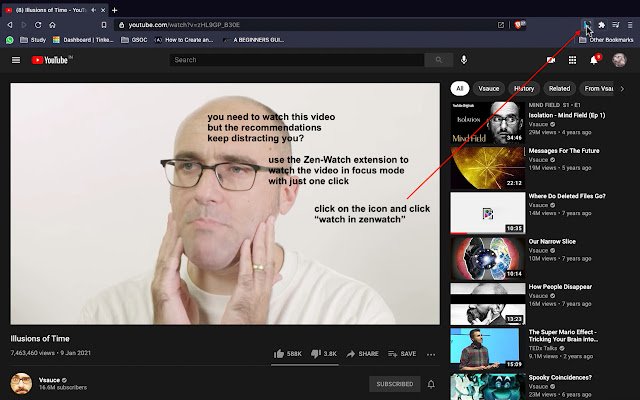Open the YouTube hamburger guide menu
This screenshot has height=400, width=640.
(x=16, y=60)
